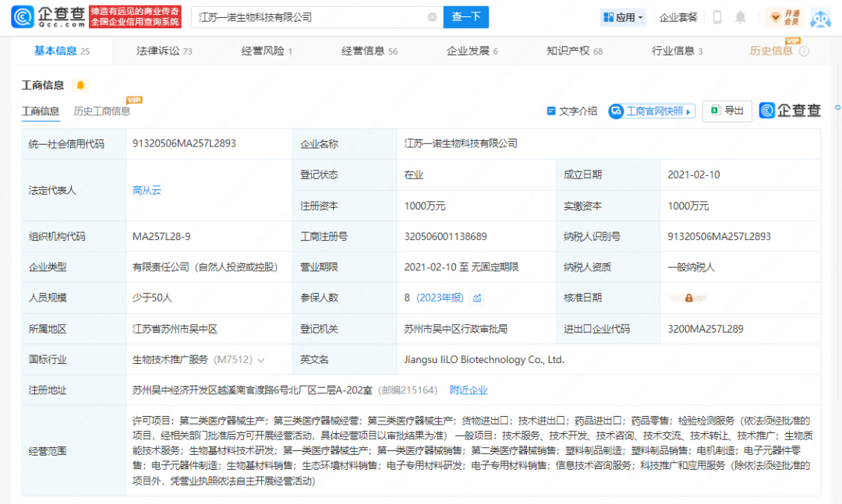This screenshot has height=504, width=842.
Task: Click the Qcc.com logo icon
Action: click(23, 16)
